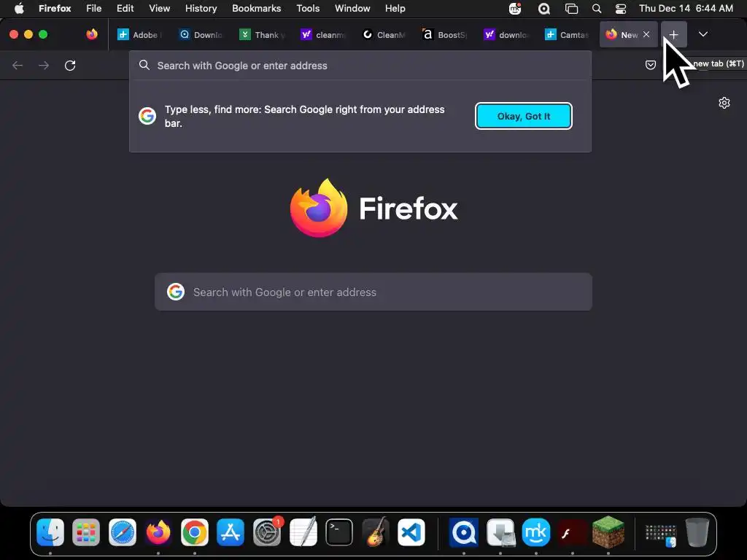Click the list all tabs chevron
Screen dimensions: 747x560
[703, 34]
